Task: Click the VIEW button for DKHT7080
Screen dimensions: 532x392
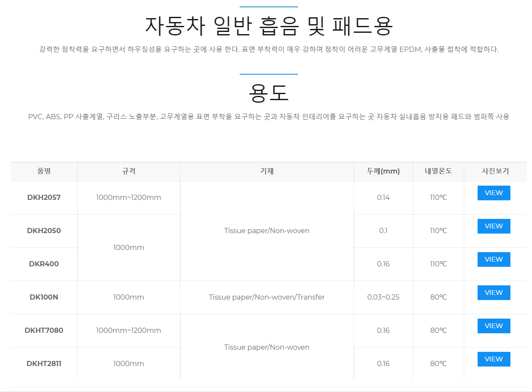Action: point(494,326)
